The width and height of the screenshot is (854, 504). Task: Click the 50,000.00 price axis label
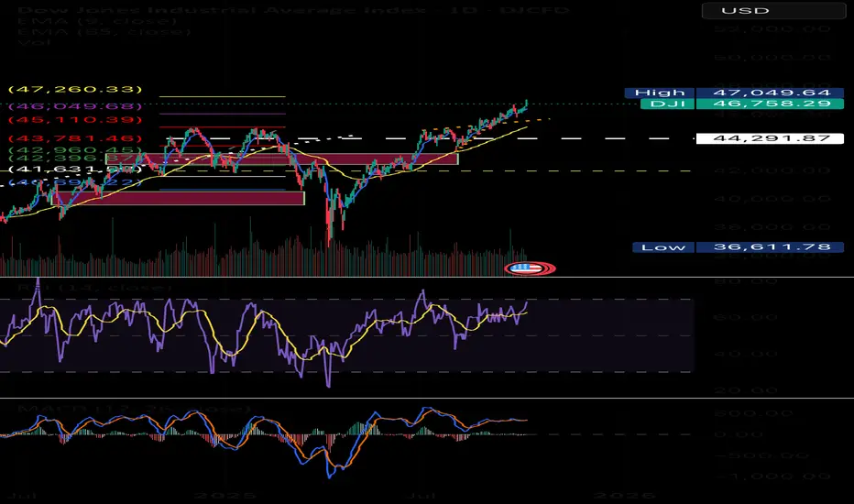click(772, 57)
